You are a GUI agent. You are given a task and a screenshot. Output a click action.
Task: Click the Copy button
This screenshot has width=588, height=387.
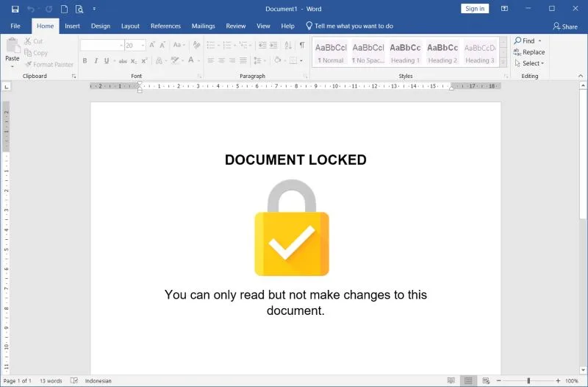[x=36, y=53]
